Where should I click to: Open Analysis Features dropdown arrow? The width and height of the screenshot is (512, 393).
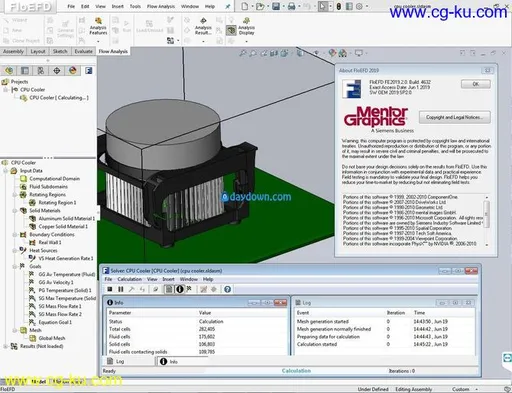click(98, 41)
